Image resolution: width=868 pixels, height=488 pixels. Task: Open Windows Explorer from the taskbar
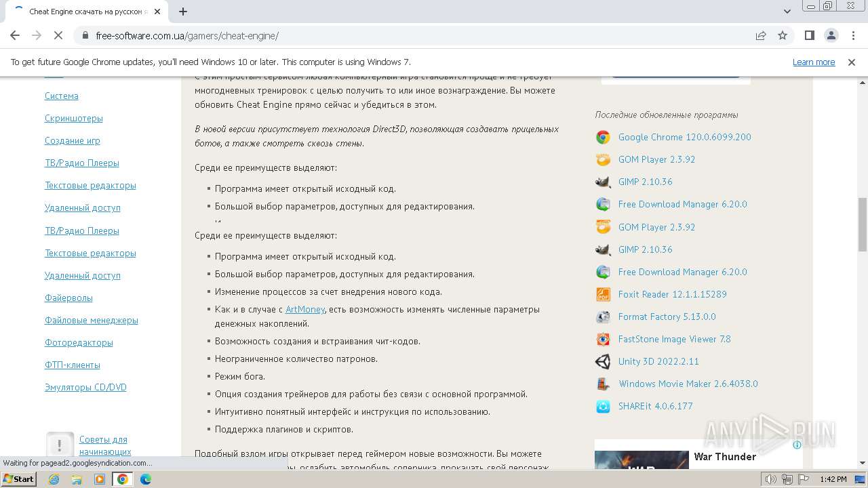(x=77, y=479)
